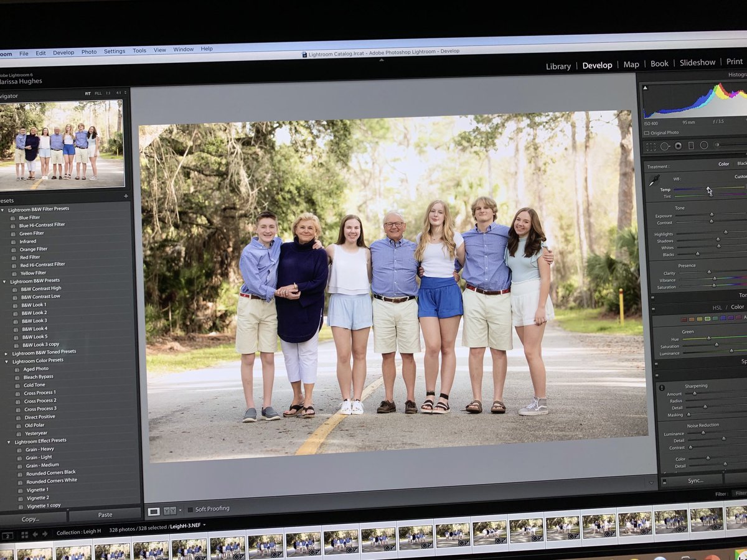Open the Settings menu
The image size is (747, 560).
[x=115, y=52]
